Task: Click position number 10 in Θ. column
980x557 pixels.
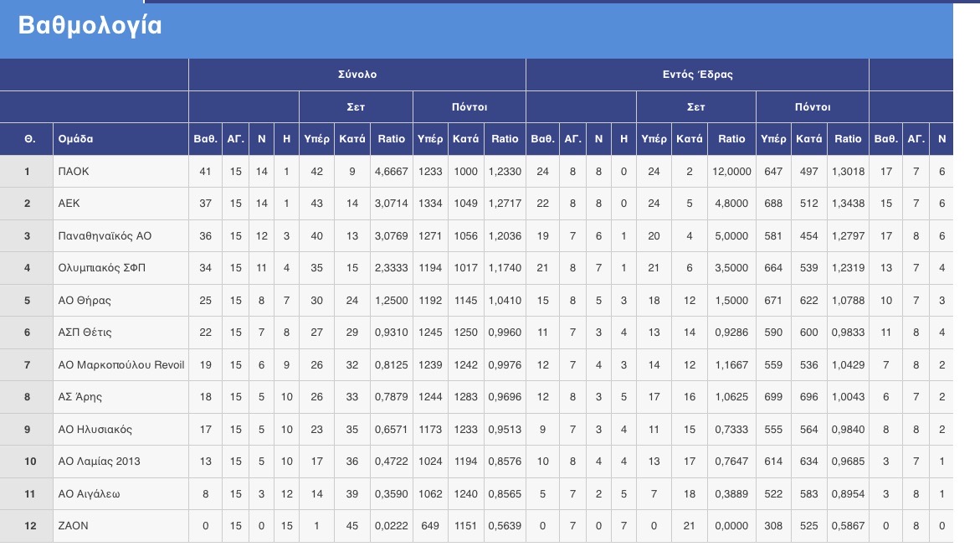Action: 30,462
